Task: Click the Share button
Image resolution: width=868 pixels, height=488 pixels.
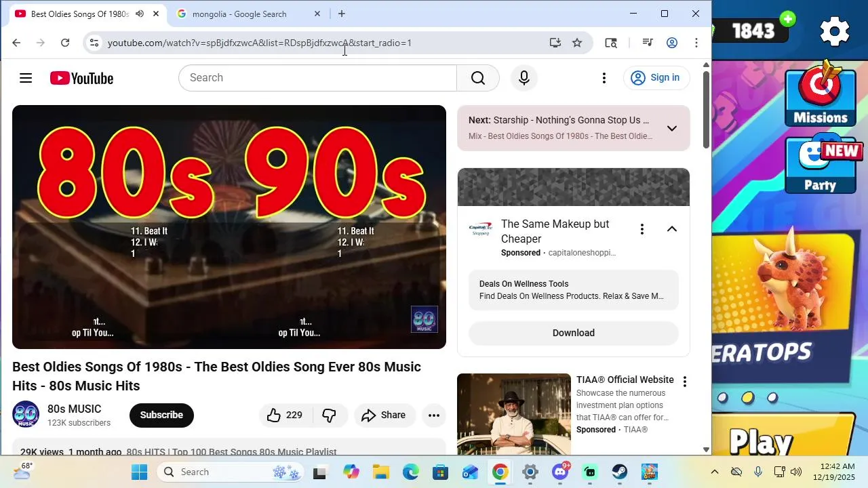Action: coord(384,415)
